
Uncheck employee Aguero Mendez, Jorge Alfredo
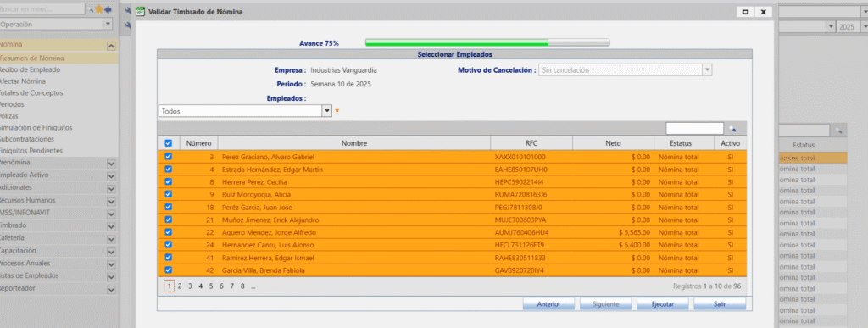pyautogui.click(x=169, y=232)
